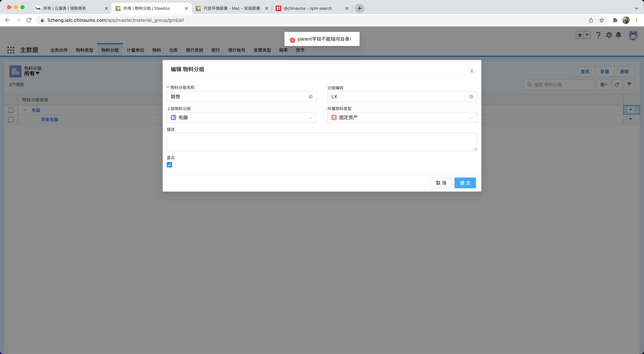Click the 物料分组名称 column header
644x354 pixels.
coord(35,100)
